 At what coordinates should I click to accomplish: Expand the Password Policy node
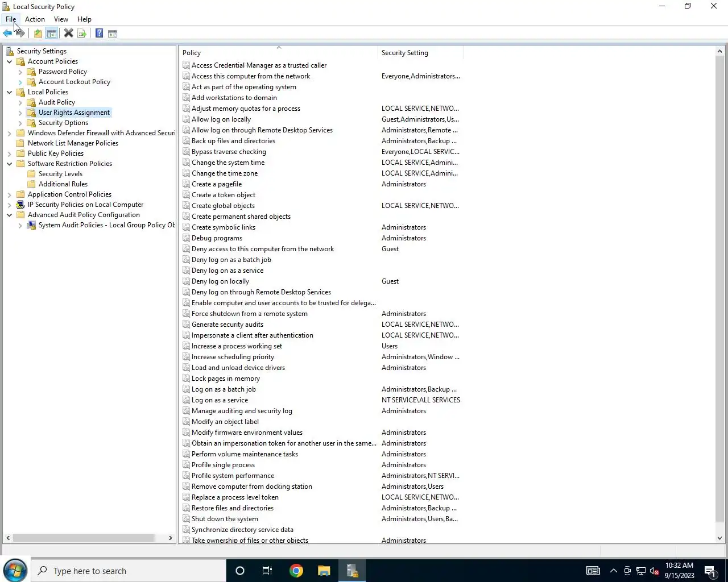coord(20,72)
